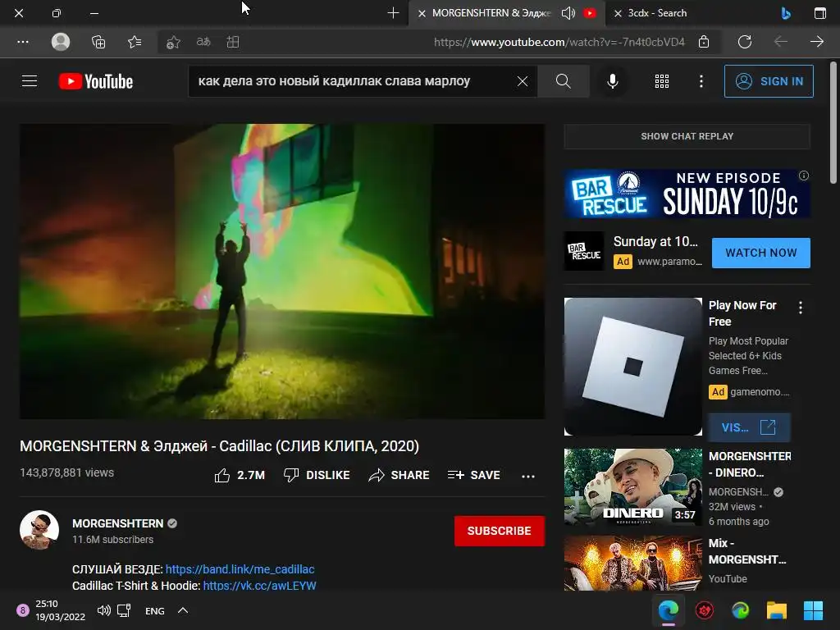Open the browser profile avatar
The height and width of the screenshot is (630, 840).
click(x=61, y=42)
